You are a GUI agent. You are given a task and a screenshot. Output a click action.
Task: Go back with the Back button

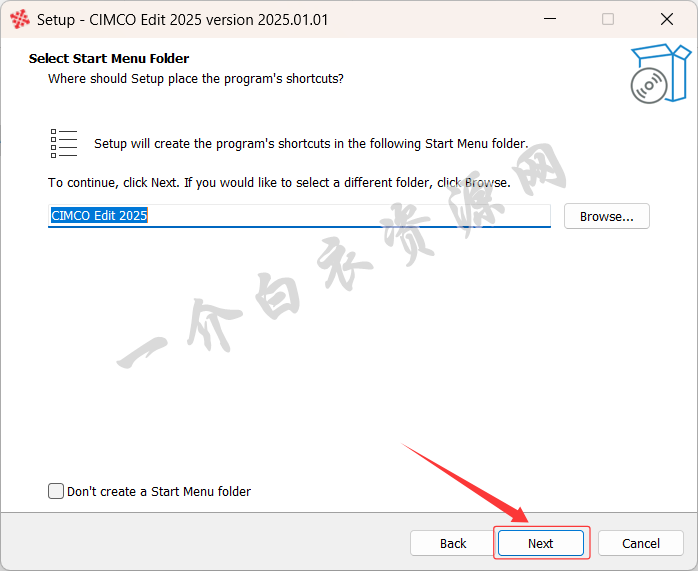pyautogui.click(x=453, y=543)
